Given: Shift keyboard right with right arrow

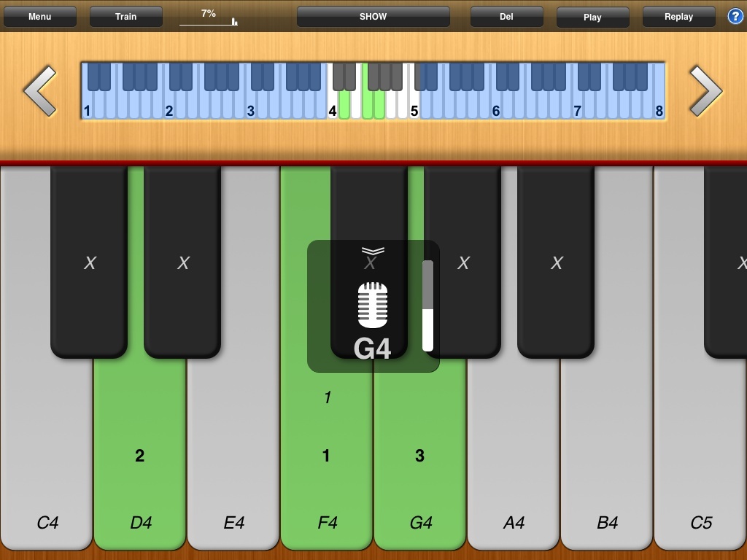Looking at the screenshot, I should coord(706,91).
